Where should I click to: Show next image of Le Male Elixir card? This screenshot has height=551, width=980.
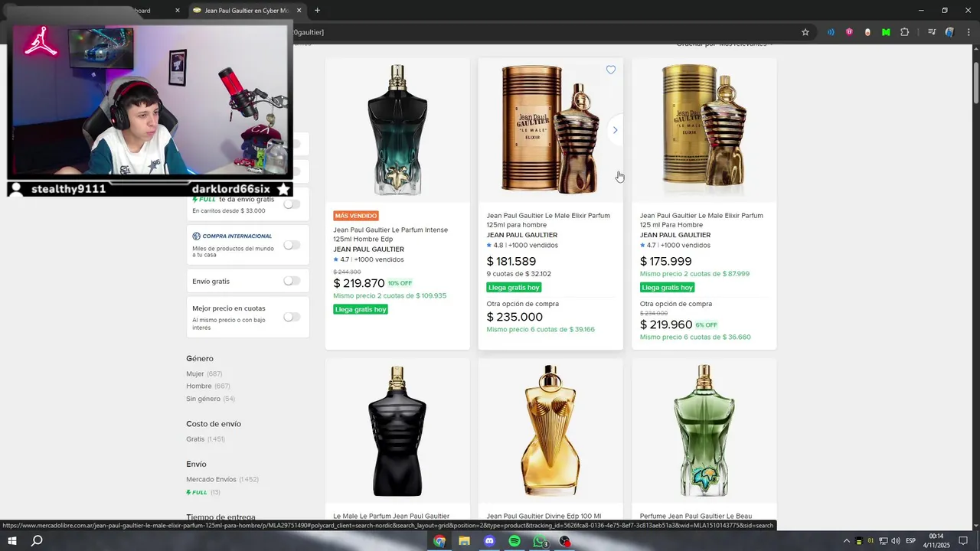(x=615, y=130)
